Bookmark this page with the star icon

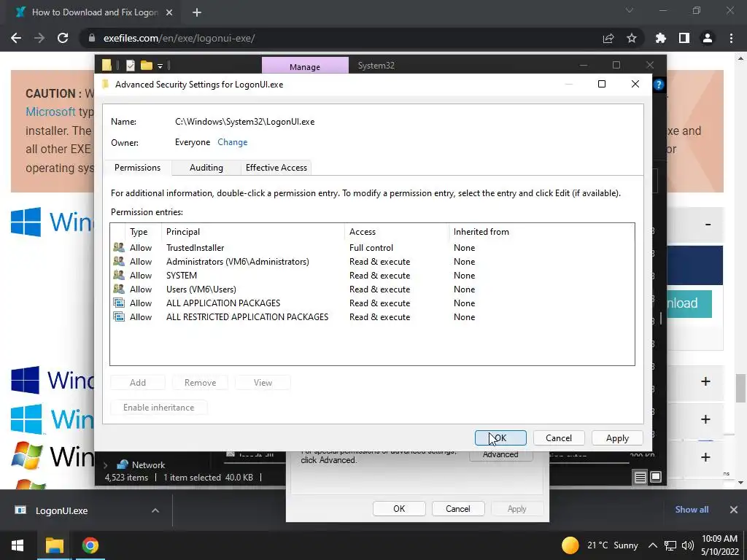(632, 38)
